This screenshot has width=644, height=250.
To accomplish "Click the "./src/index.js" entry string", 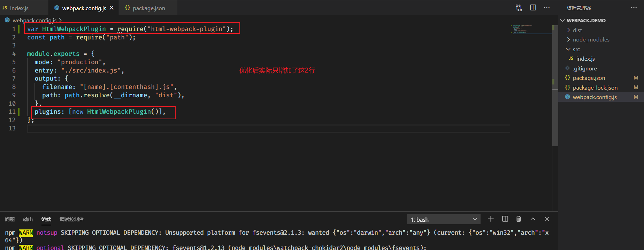I will coord(91,70).
